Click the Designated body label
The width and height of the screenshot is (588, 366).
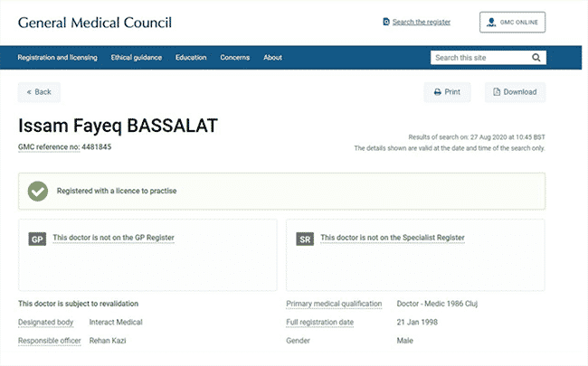[x=46, y=322]
